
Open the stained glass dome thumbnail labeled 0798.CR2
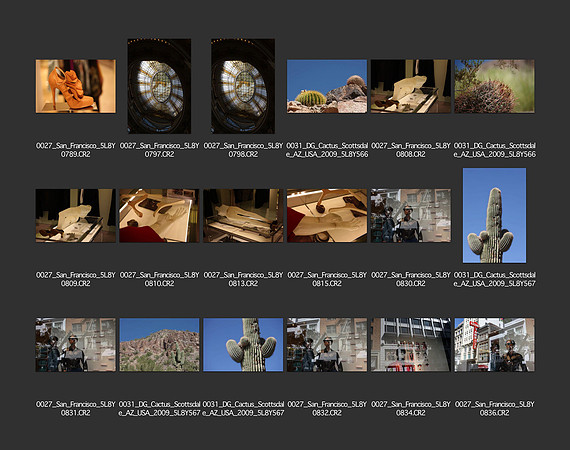[x=243, y=86]
